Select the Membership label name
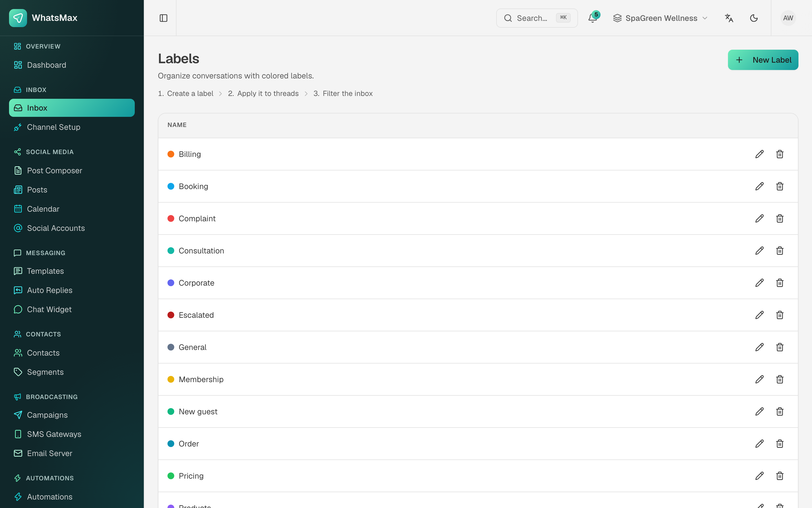Screen dimensions: 812x508 (201, 379)
